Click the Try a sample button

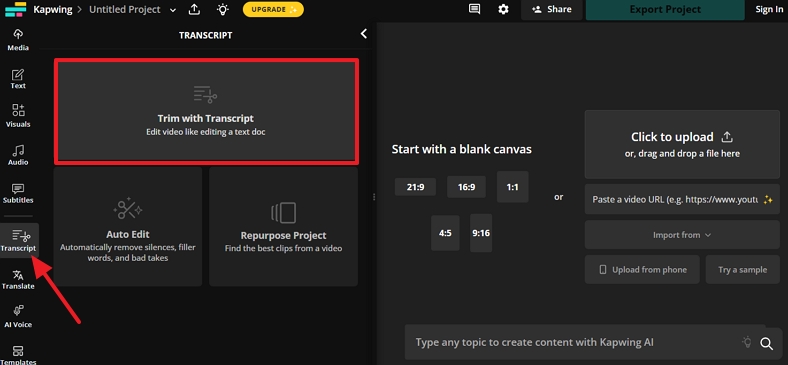(x=743, y=269)
